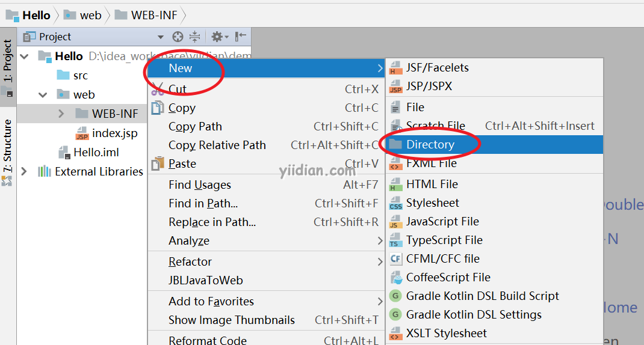Select Replace in Path... menu item

(x=266, y=222)
